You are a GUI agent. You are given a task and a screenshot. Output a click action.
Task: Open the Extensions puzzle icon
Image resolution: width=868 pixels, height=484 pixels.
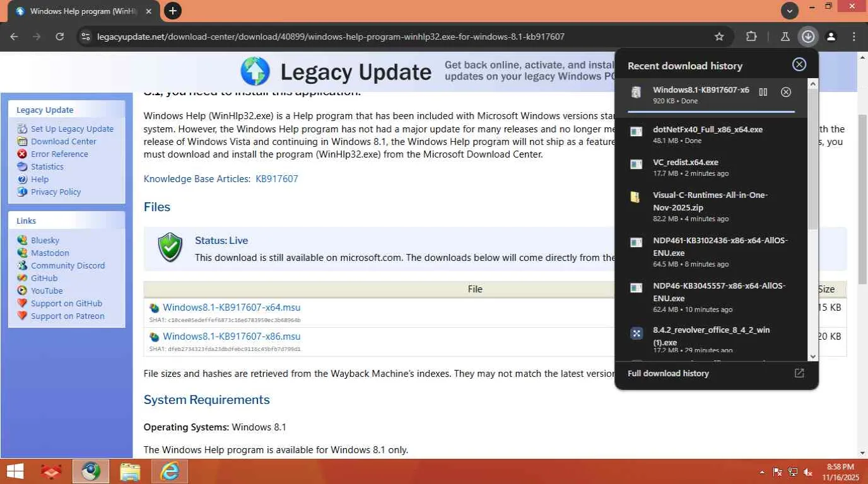(751, 37)
